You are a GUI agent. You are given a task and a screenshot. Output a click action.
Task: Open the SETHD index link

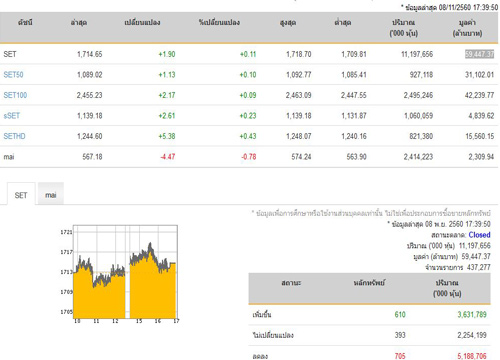tap(14, 136)
